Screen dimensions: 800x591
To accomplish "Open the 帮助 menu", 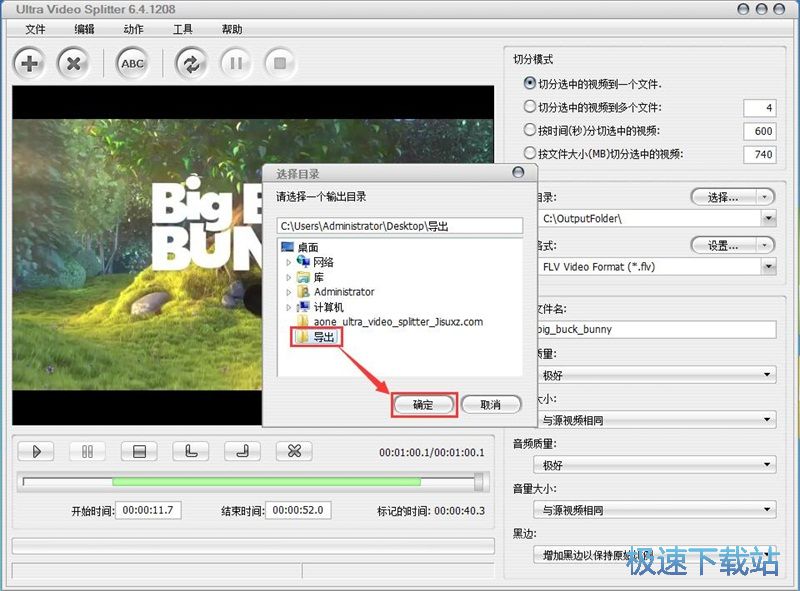I will [x=232, y=29].
